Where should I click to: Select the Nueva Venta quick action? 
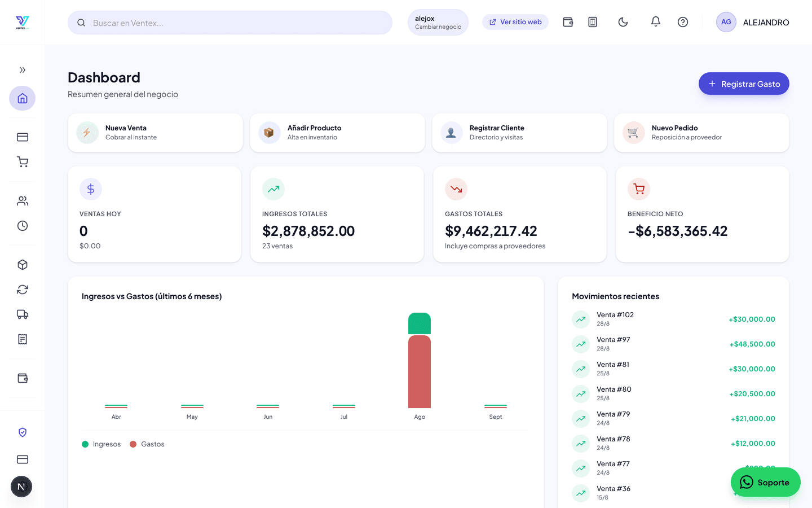click(x=155, y=133)
